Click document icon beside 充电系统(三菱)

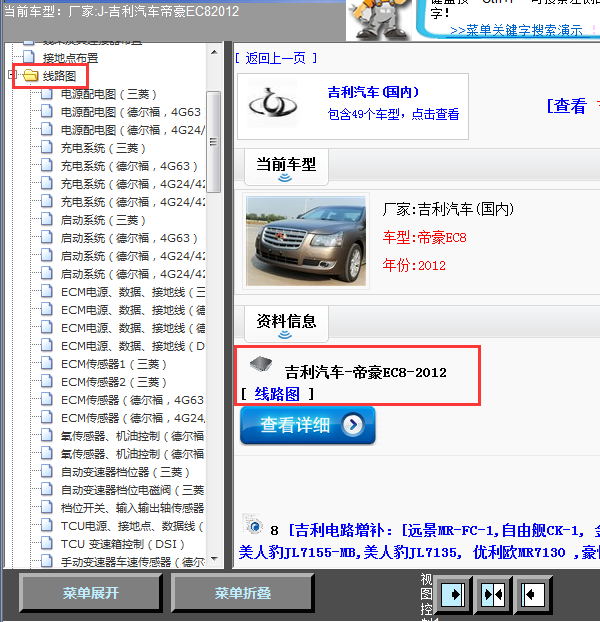(47, 147)
